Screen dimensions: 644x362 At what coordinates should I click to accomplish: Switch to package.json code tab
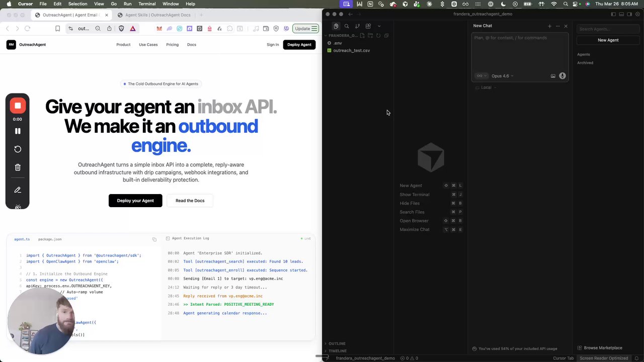pos(50,239)
